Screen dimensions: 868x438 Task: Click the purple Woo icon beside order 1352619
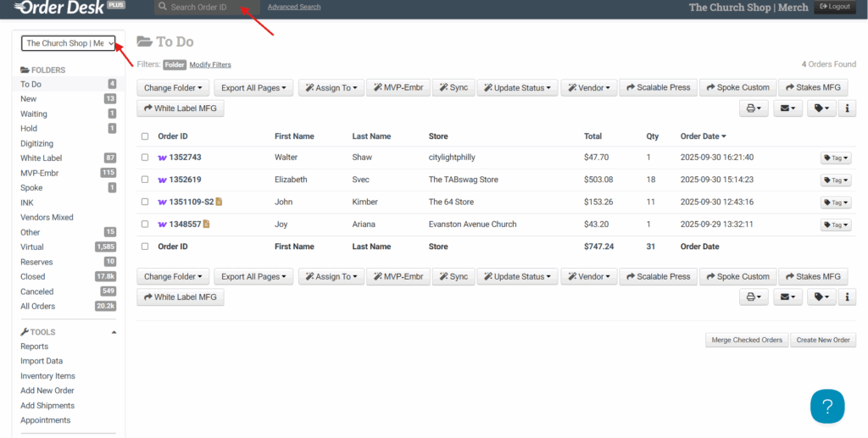(162, 180)
